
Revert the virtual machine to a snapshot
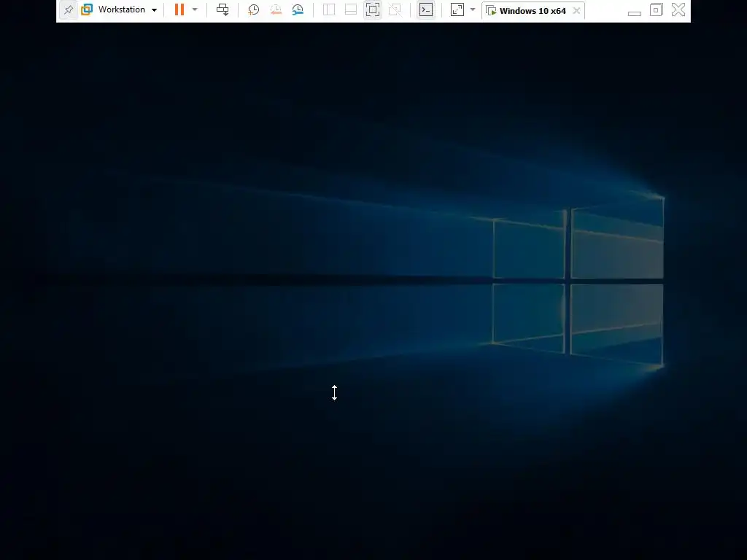click(276, 9)
